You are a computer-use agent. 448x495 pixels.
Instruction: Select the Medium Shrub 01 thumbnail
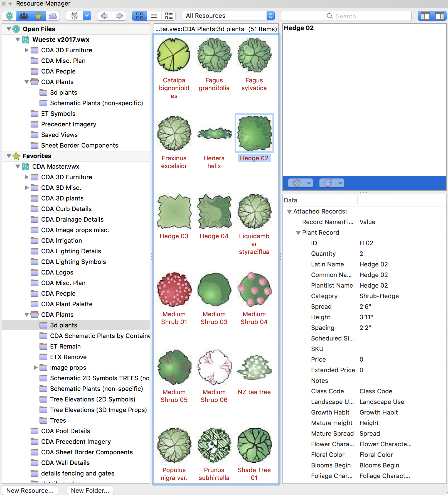tap(174, 290)
